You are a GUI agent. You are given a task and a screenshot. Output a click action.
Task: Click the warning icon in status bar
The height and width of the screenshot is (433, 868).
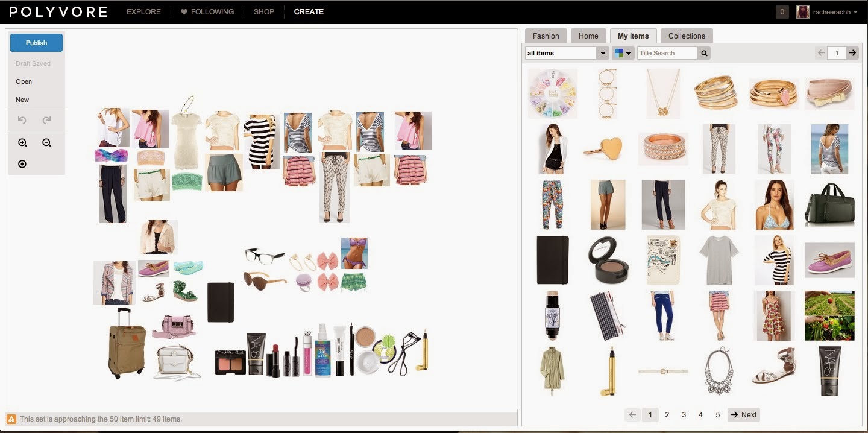tap(11, 419)
